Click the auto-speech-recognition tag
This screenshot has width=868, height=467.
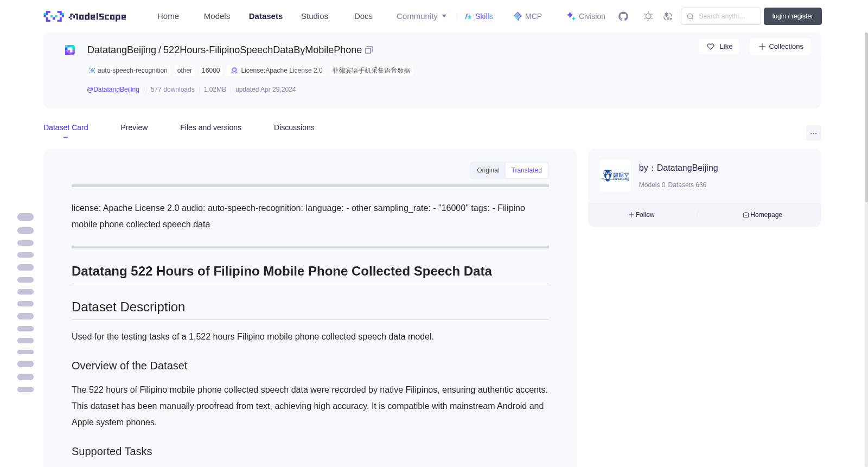point(128,71)
